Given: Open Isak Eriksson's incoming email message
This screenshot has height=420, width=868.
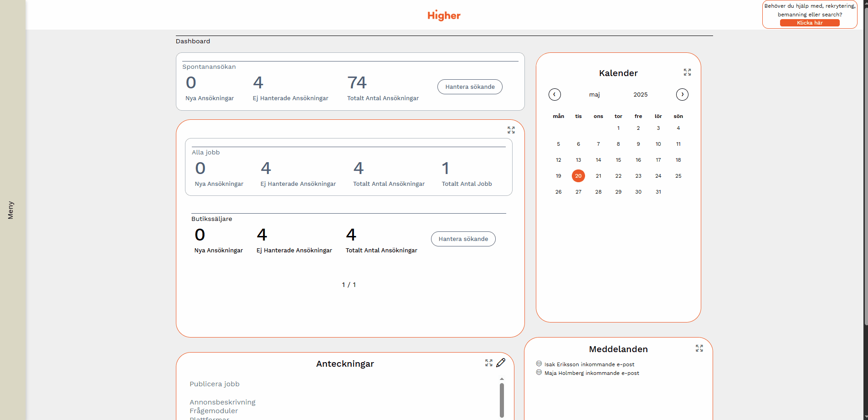Looking at the screenshot, I should point(589,364).
